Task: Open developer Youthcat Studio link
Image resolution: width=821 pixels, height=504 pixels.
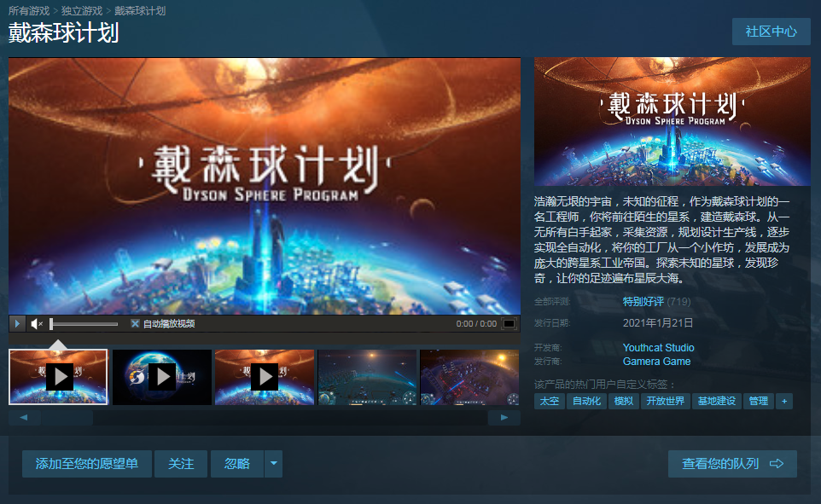Action: [658, 348]
